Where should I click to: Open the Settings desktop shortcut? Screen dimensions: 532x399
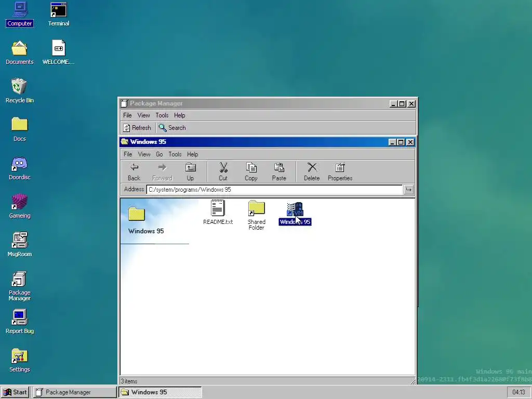pyautogui.click(x=20, y=361)
